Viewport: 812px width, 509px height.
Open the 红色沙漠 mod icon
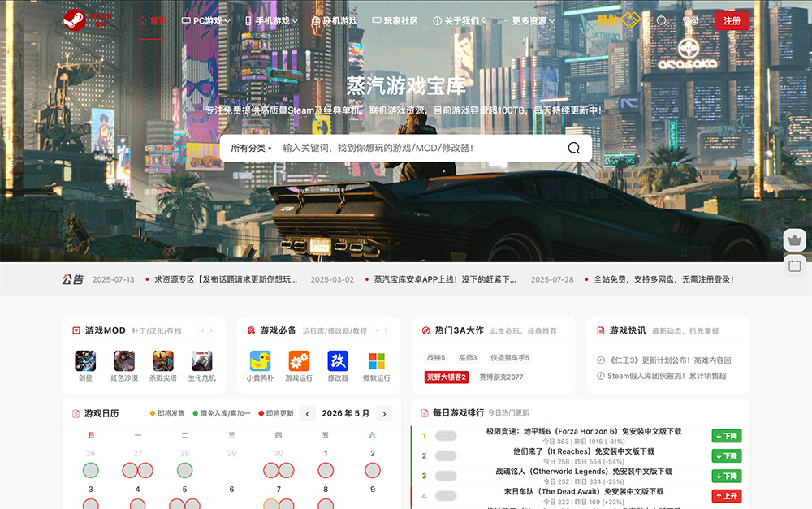point(124,361)
